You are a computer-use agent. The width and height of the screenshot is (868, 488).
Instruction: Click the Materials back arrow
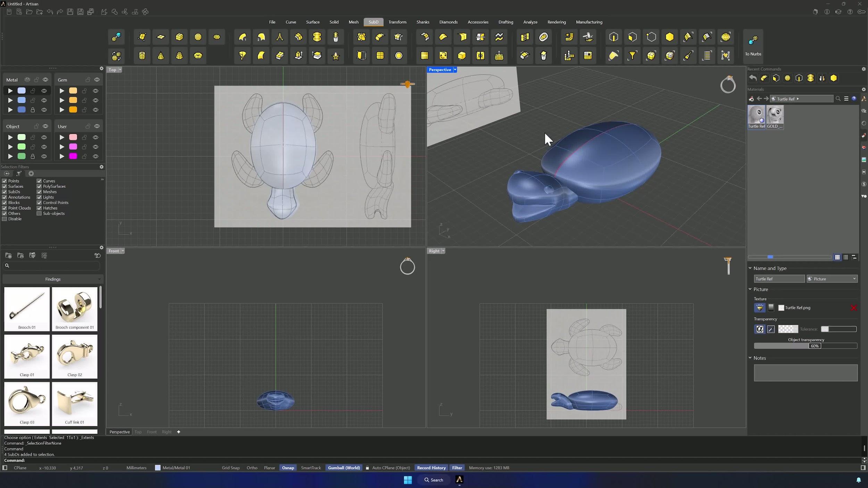click(759, 99)
